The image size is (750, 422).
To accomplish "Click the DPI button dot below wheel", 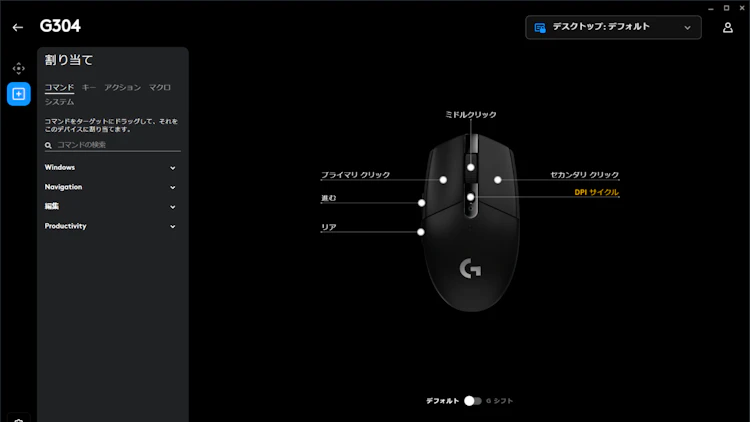I will 471,197.
